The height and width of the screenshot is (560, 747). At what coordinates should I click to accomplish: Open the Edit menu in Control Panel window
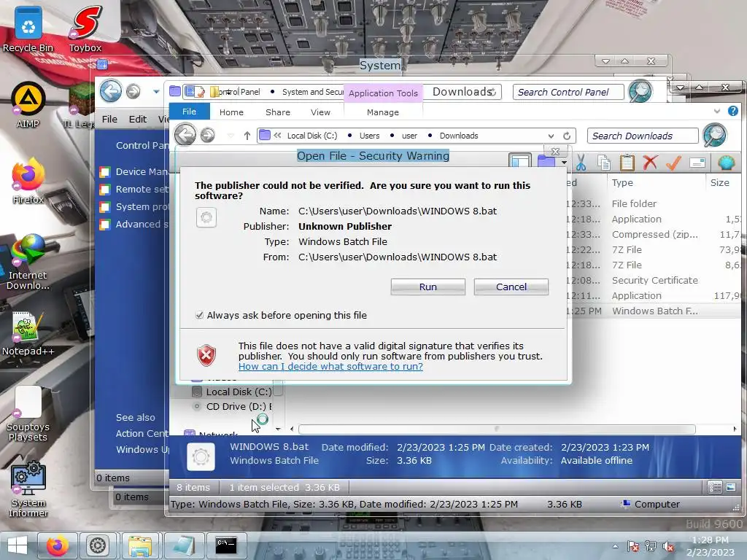tap(138, 119)
